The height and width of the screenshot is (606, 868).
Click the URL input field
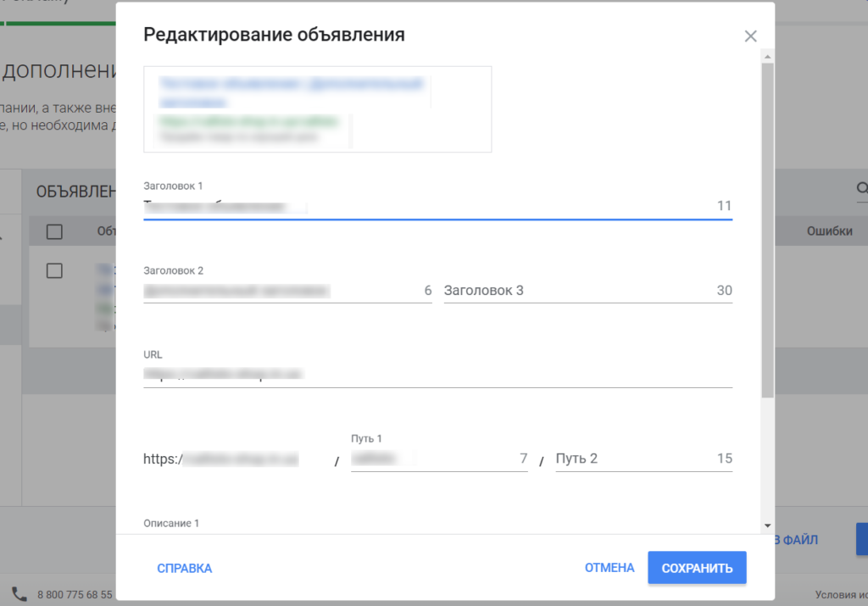(x=437, y=374)
